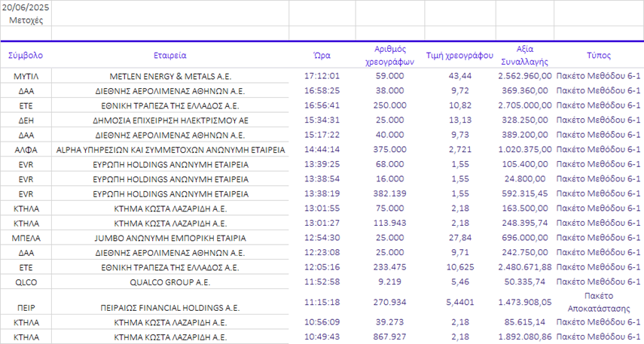This screenshot has width=644, height=344.
Task: Select the value 2.480.671,88
Action: 525,267
